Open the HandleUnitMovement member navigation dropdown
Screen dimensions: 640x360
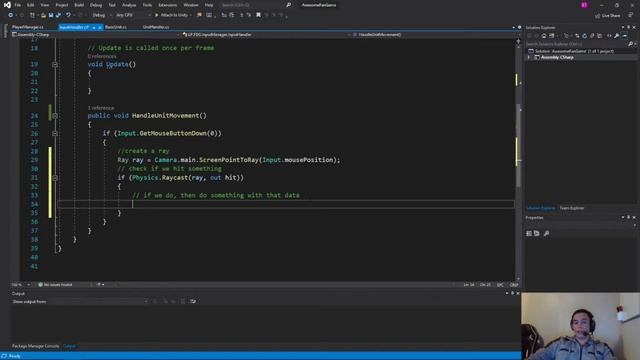coord(433,35)
